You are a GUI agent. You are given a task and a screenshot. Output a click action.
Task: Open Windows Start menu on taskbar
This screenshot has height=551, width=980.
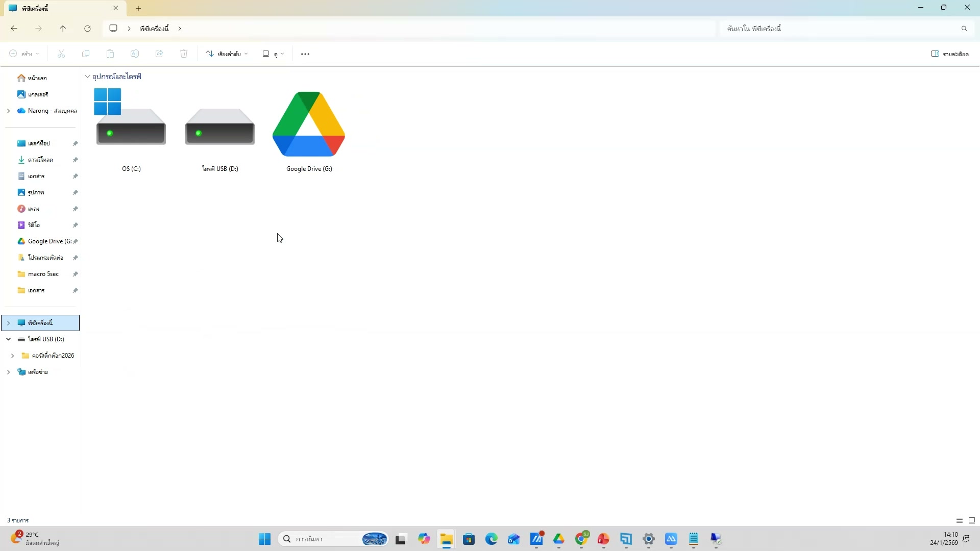264,539
